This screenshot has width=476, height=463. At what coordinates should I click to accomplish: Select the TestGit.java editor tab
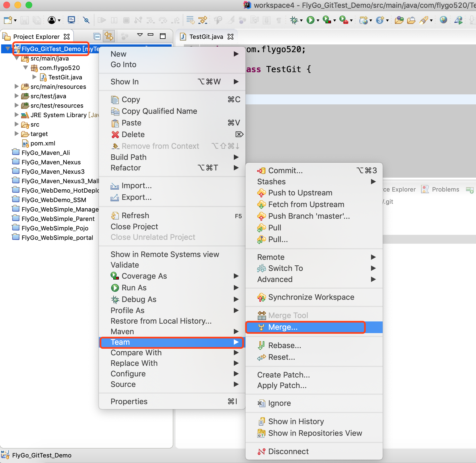206,37
